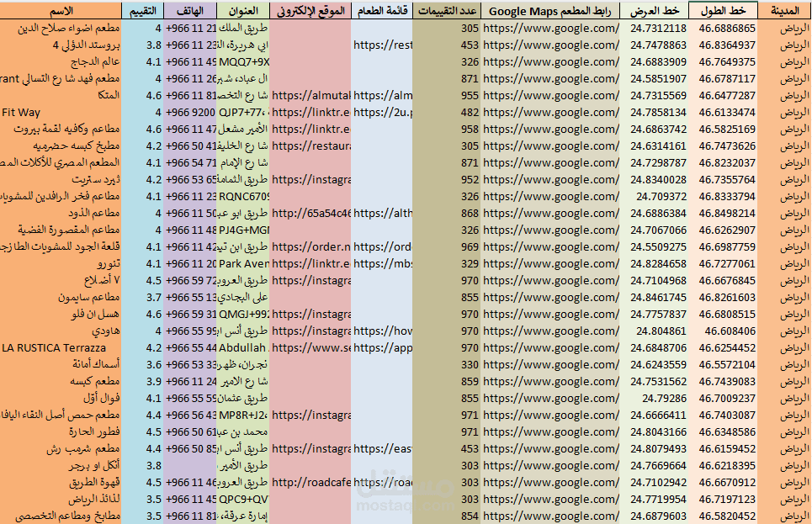This screenshot has height=524, width=812.
Task: Select the name cell مطبخ كبسه حضرميه
Action: 61,146
